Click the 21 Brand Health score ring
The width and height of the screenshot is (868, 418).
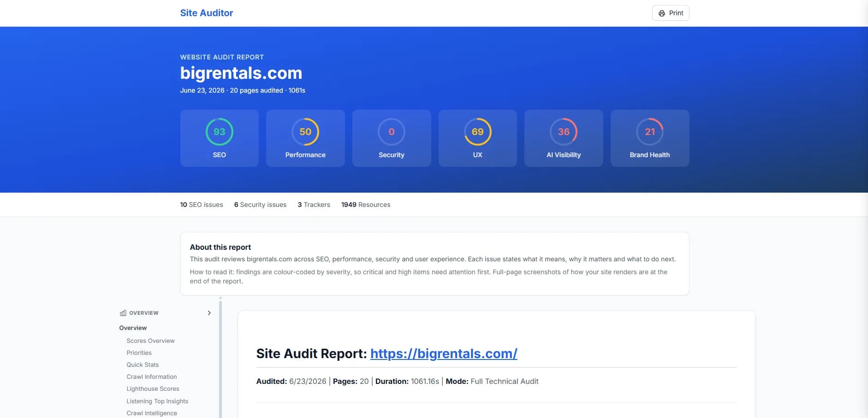(650, 132)
